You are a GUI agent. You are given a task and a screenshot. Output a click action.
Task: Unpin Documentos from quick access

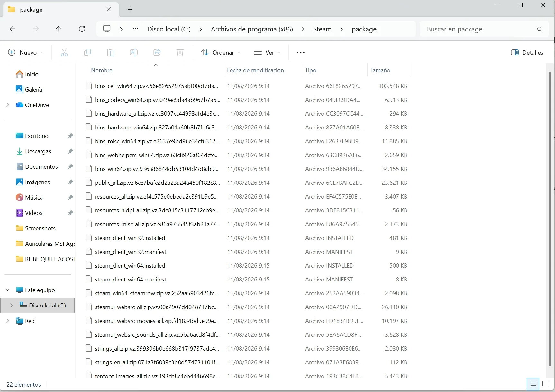coord(70,166)
